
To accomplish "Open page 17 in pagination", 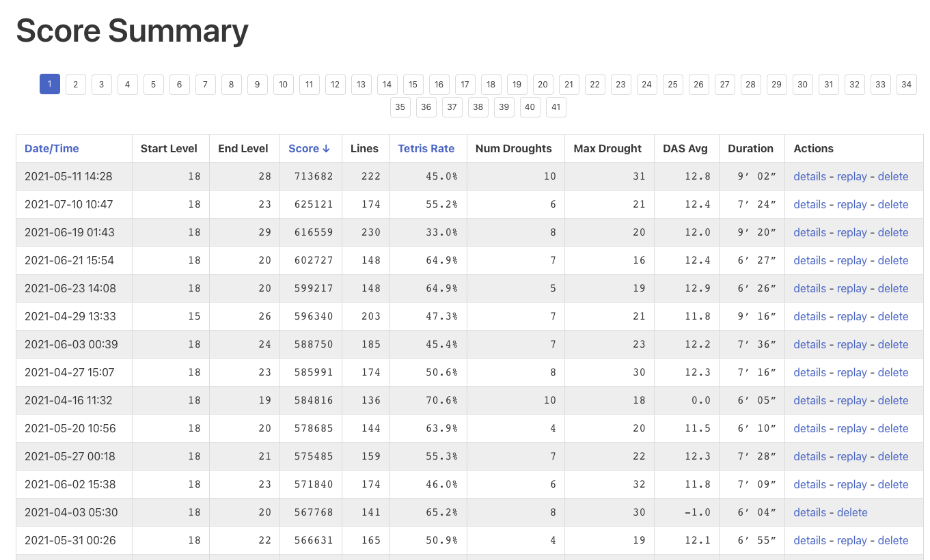I will [x=465, y=84].
